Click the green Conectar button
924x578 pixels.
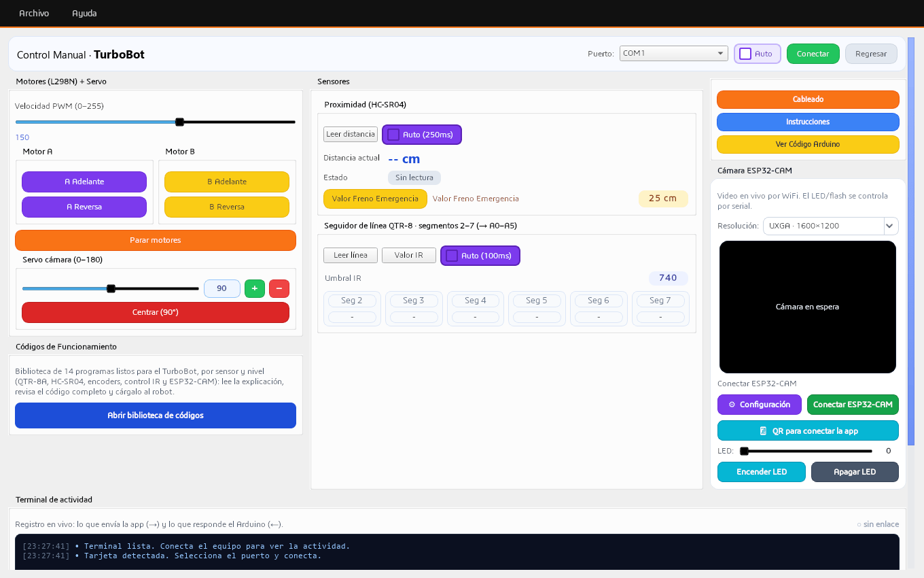813,54
